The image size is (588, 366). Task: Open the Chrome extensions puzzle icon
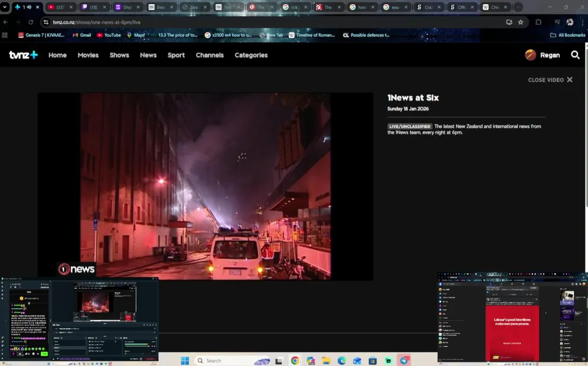539,22
